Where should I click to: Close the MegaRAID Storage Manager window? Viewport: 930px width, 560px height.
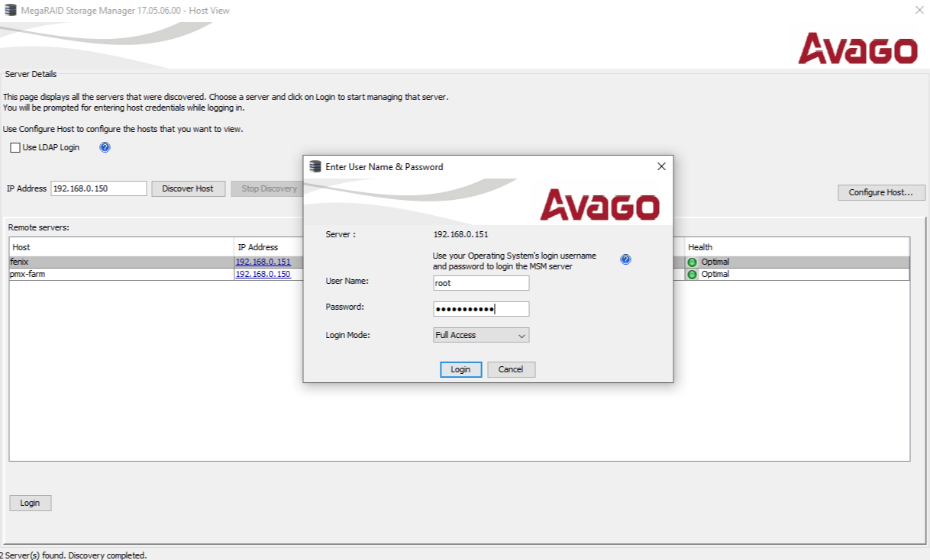point(919,10)
